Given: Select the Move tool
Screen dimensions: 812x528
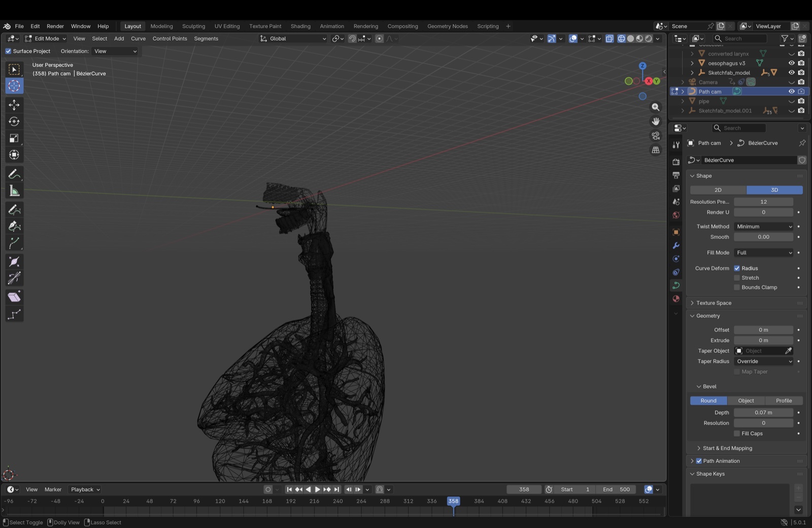Looking at the screenshot, I should pos(14,105).
